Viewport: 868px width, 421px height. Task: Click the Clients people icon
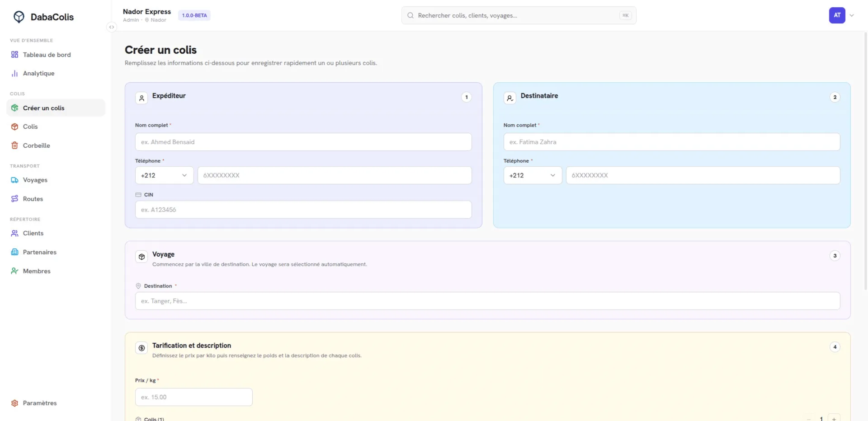coord(14,233)
